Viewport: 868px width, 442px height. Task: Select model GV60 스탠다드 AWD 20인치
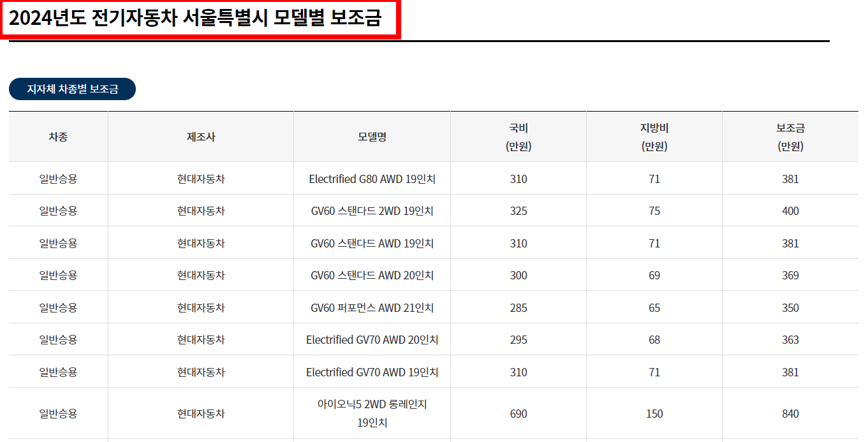point(372,276)
